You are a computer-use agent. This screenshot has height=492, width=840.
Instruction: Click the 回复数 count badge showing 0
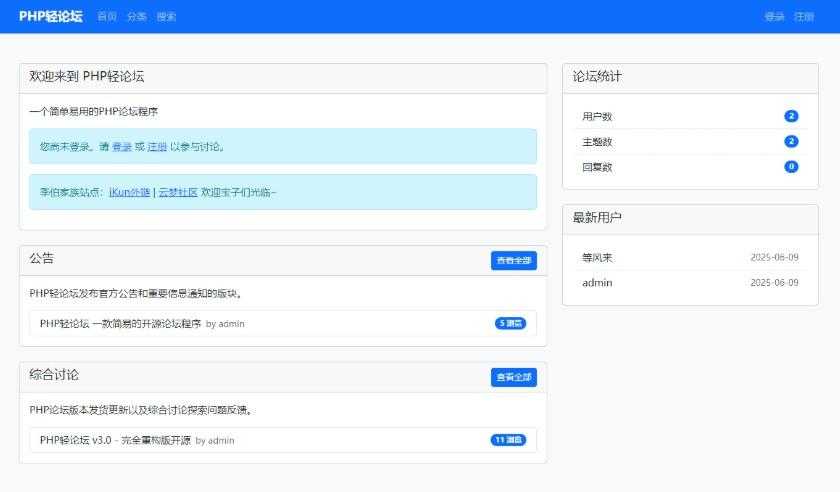click(x=791, y=167)
